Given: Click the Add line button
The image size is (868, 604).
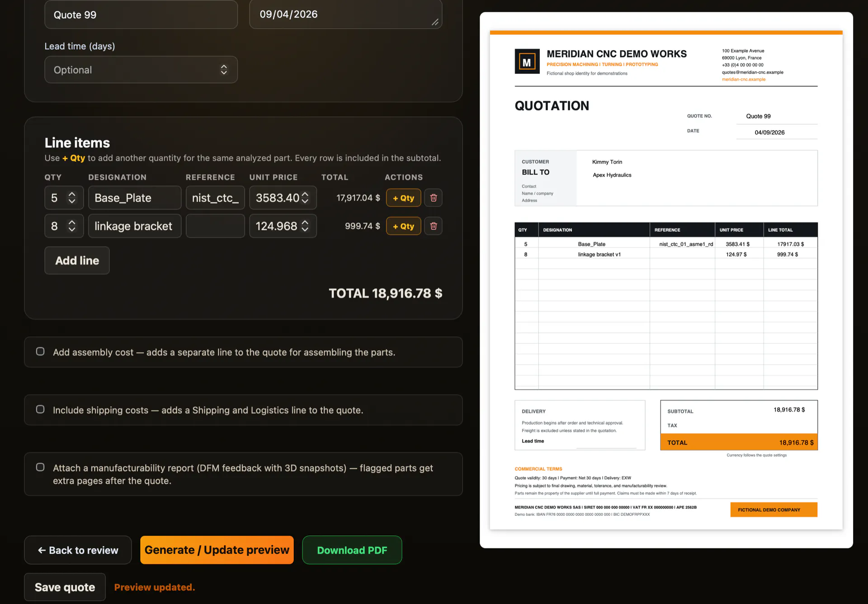Looking at the screenshot, I should [77, 261].
